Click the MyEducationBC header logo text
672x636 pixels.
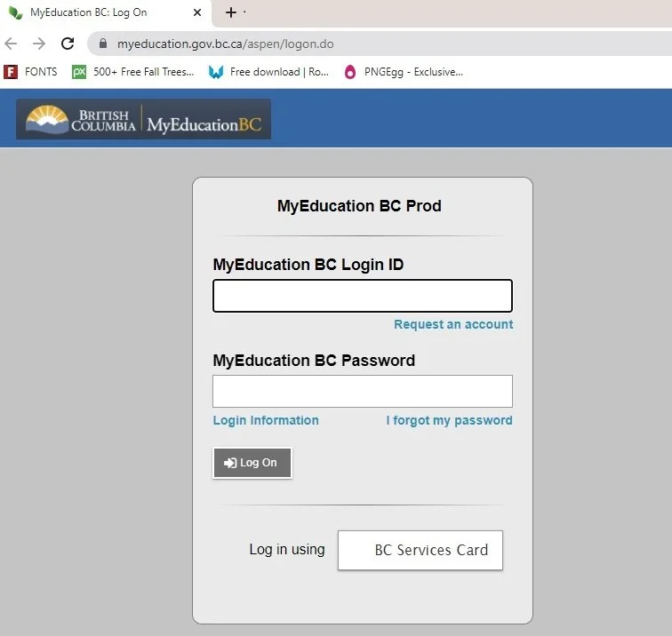coord(204,124)
